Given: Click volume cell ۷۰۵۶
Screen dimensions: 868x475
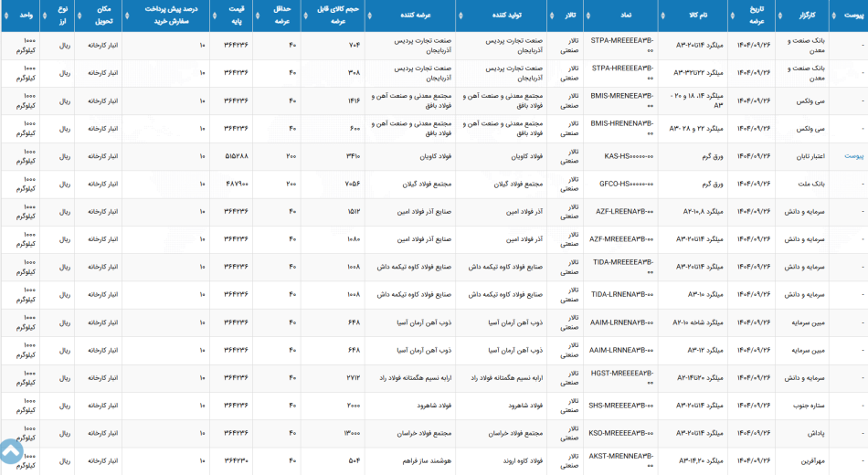Looking at the screenshot, I should click(x=333, y=185).
